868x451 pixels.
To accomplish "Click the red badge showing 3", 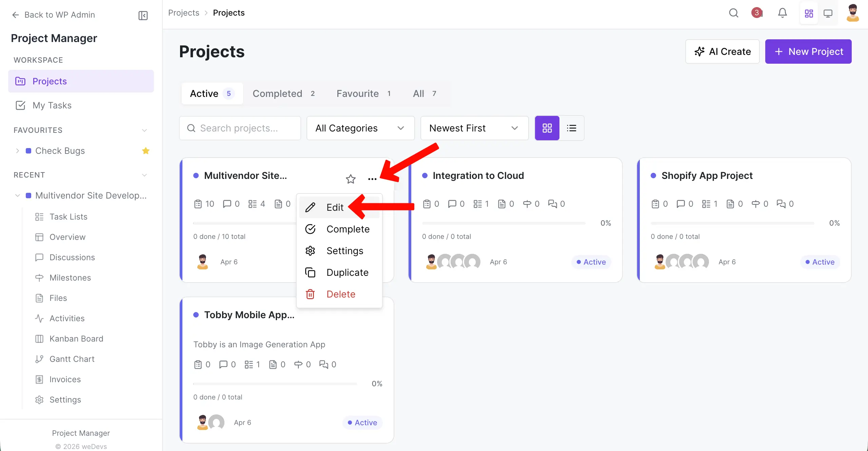I will pos(756,13).
